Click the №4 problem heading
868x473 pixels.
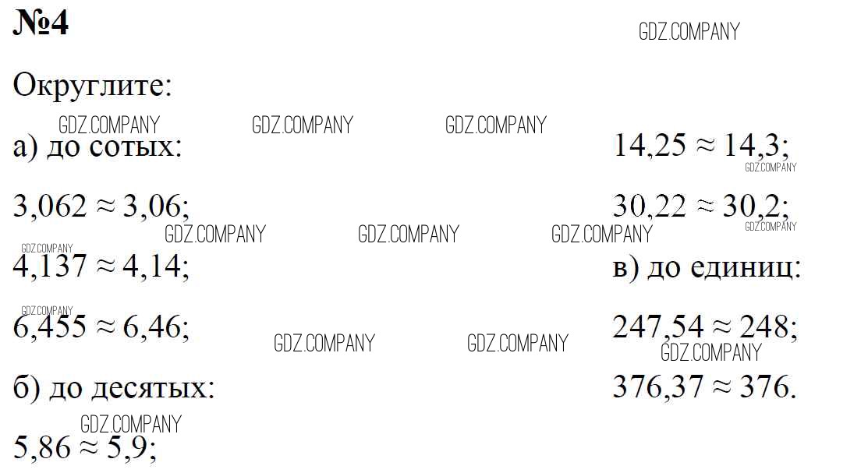[x=41, y=23]
